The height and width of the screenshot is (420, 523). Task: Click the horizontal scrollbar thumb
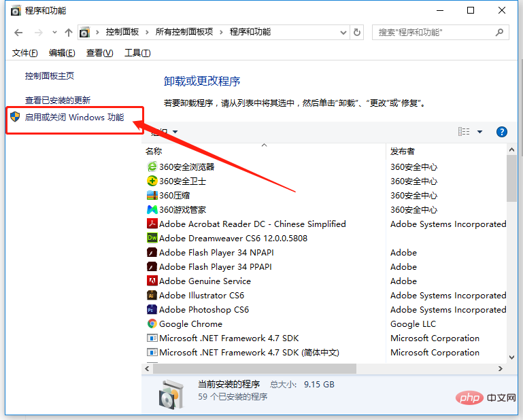point(254,368)
